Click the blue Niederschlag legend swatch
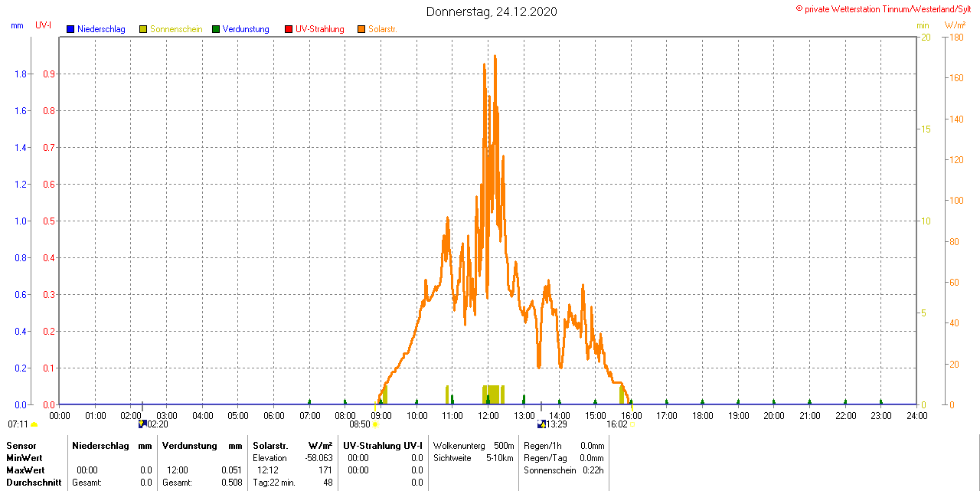 pos(70,29)
